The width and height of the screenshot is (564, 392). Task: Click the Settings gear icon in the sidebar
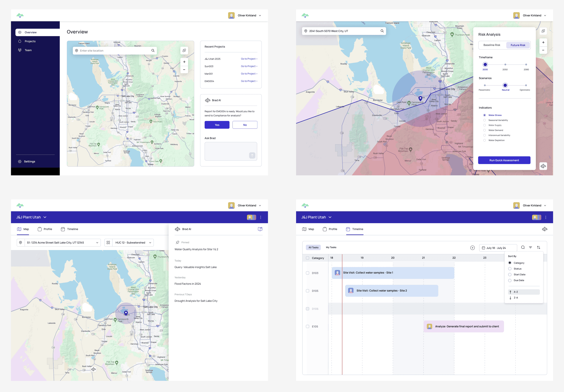tap(20, 161)
